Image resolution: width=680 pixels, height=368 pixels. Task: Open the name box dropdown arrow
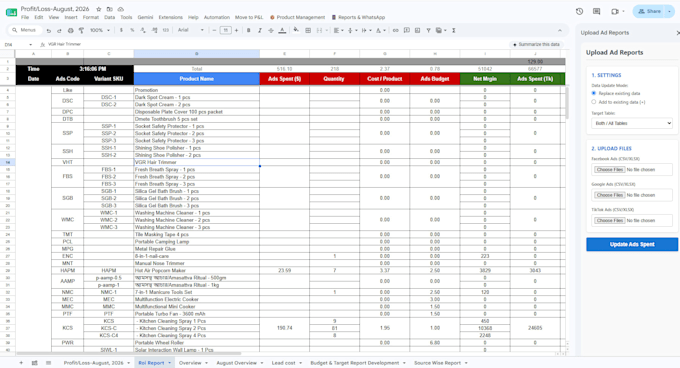pos(30,45)
